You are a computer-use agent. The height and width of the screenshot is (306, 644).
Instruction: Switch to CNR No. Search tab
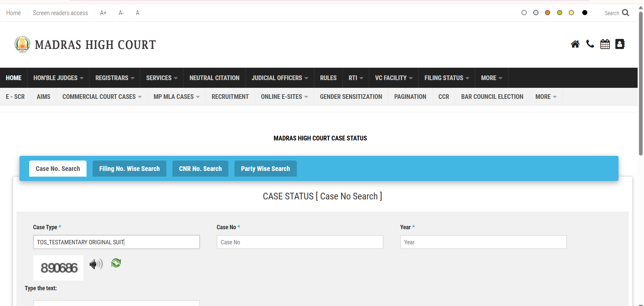pos(200,169)
